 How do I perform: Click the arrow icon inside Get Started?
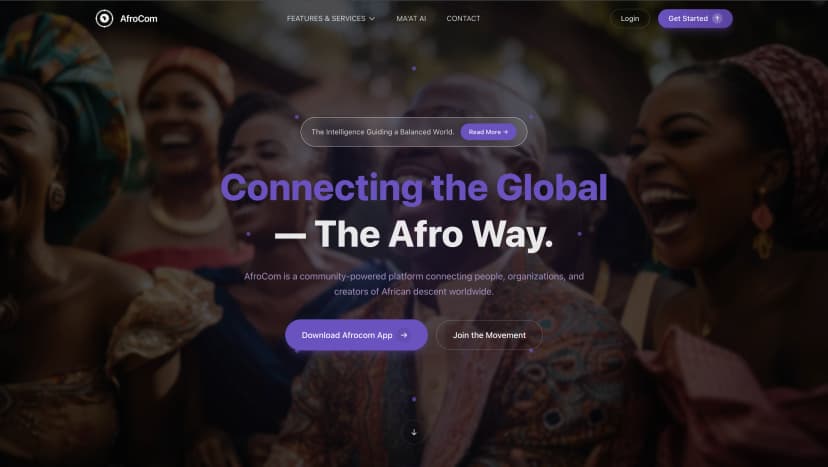[717, 18]
